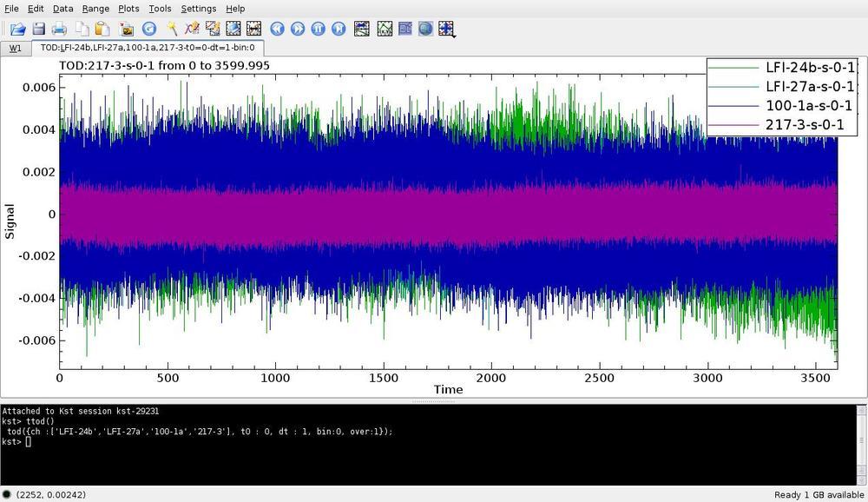Click the globe icon in toolbar

(x=425, y=29)
